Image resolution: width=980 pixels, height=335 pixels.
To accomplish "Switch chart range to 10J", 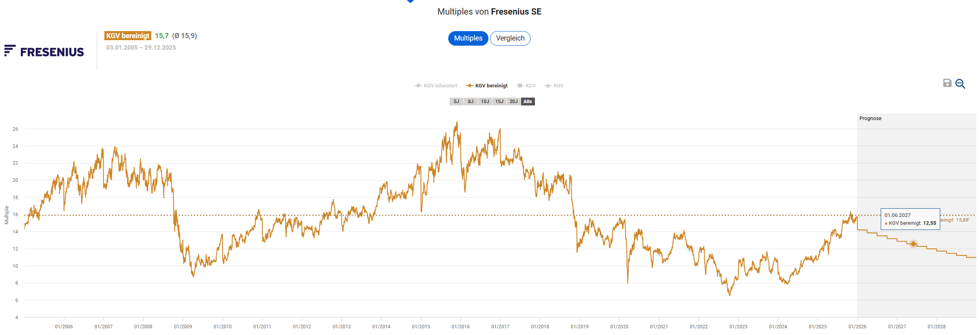I will 485,102.
